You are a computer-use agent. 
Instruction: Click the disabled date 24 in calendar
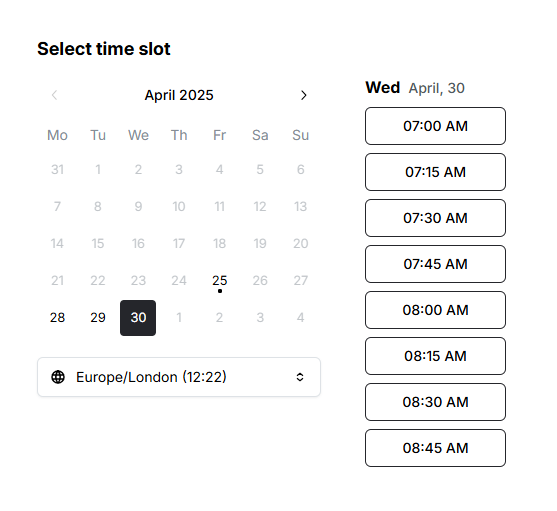click(179, 281)
